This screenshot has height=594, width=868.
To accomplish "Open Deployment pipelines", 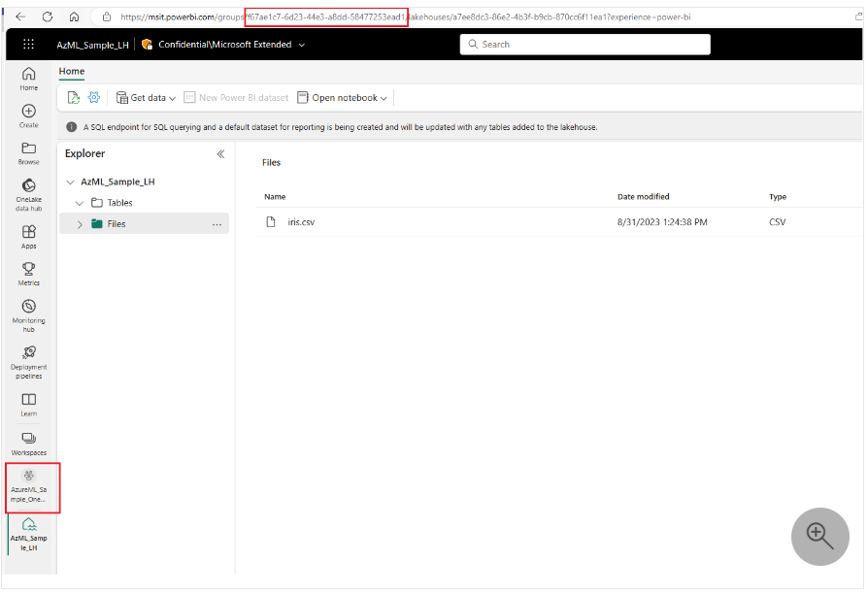I will point(29,363).
